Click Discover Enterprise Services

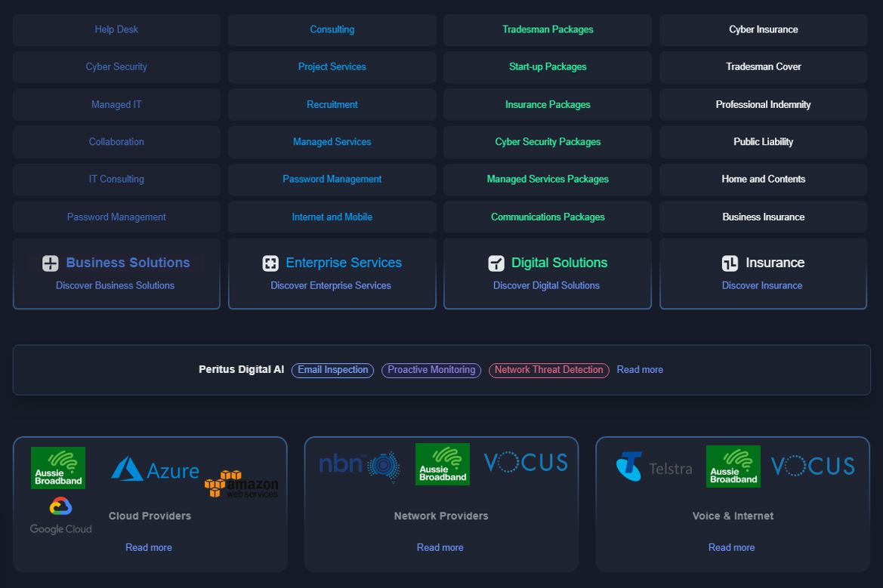click(331, 285)
